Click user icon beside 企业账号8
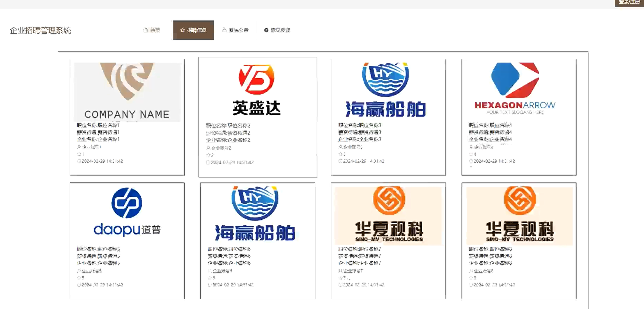 pos(471,271)
